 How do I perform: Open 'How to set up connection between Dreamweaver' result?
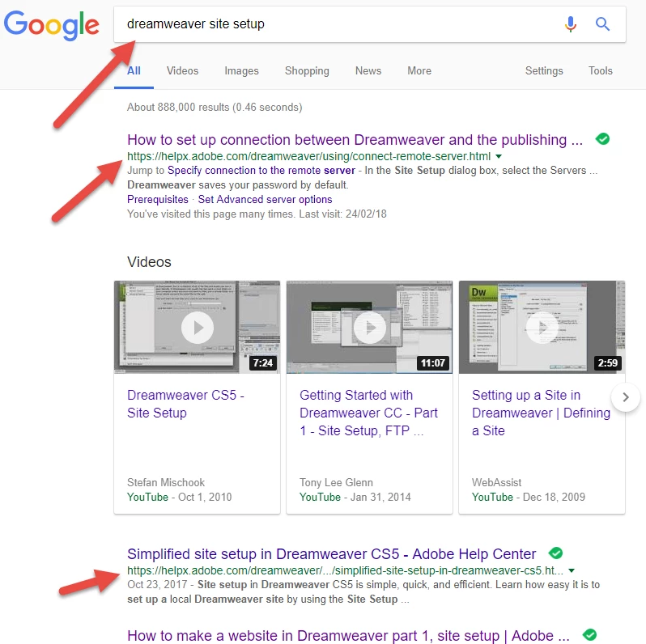click(x=355, y=140)
